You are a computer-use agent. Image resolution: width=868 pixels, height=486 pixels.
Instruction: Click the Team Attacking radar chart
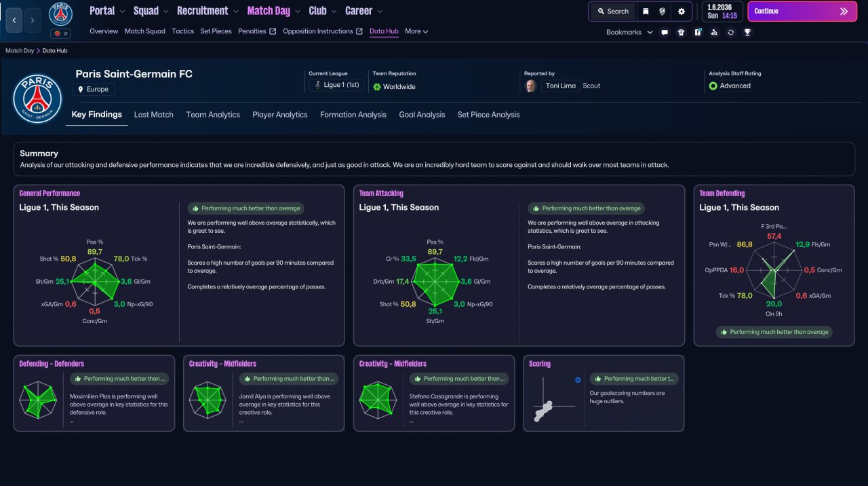coord(435,281)
